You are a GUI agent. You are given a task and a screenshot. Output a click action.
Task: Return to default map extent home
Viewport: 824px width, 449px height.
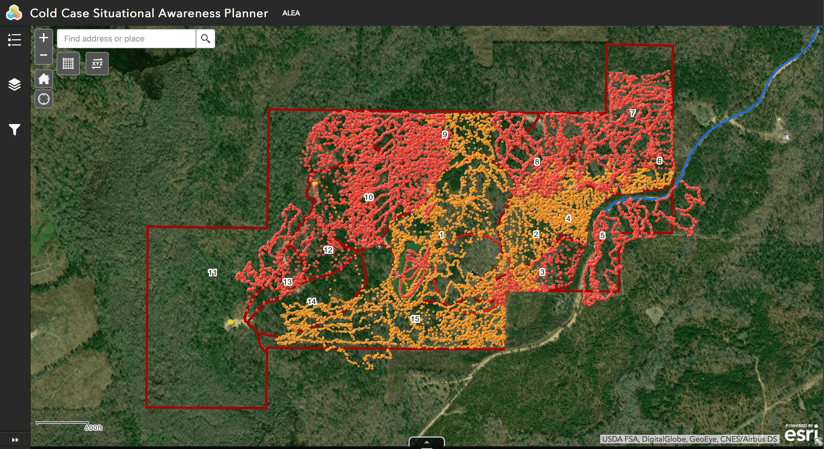[x=44, y=79]
